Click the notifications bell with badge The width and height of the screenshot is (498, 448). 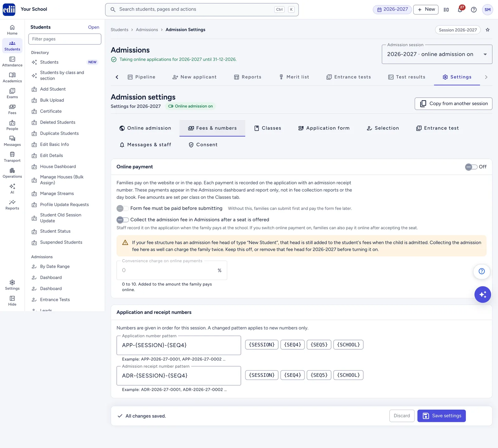[x=460, y=9]
